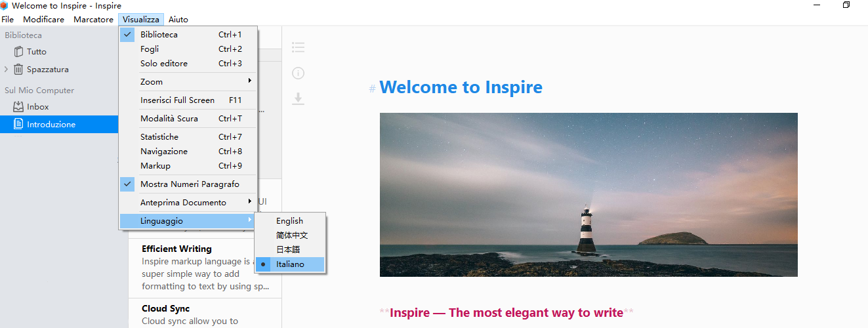Viewport: 868px width, 328px height.
Task: Open the document info icon
Action: click(299, 73)
